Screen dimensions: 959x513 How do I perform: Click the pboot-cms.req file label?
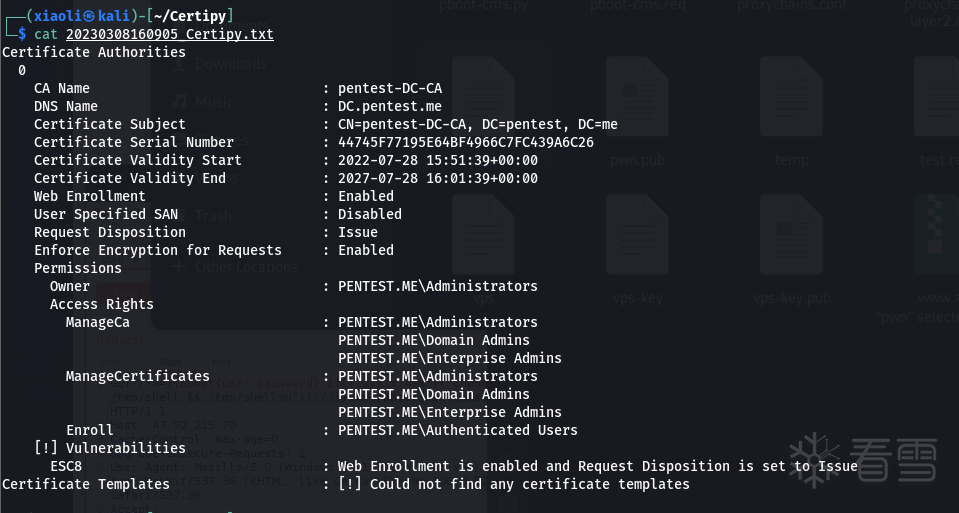(x=638, y=6)
